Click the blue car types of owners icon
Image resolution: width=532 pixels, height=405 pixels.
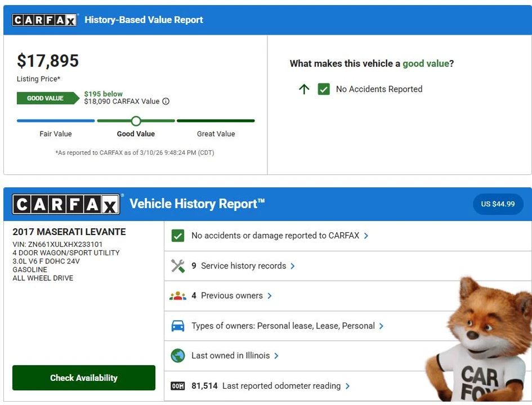point(178,326)
